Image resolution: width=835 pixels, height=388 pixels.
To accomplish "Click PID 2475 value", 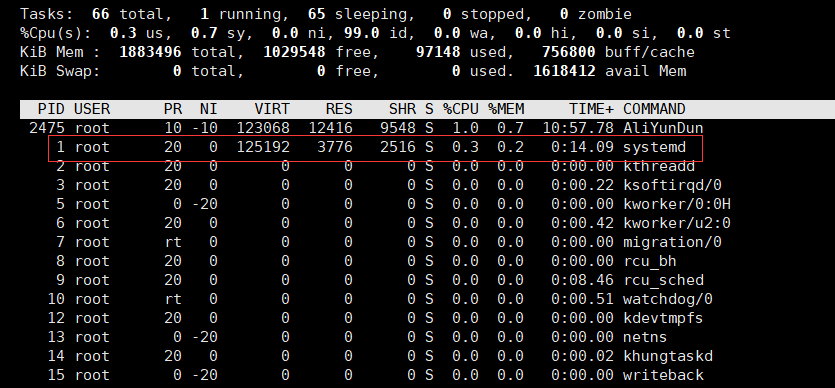I will pos(47,128).
